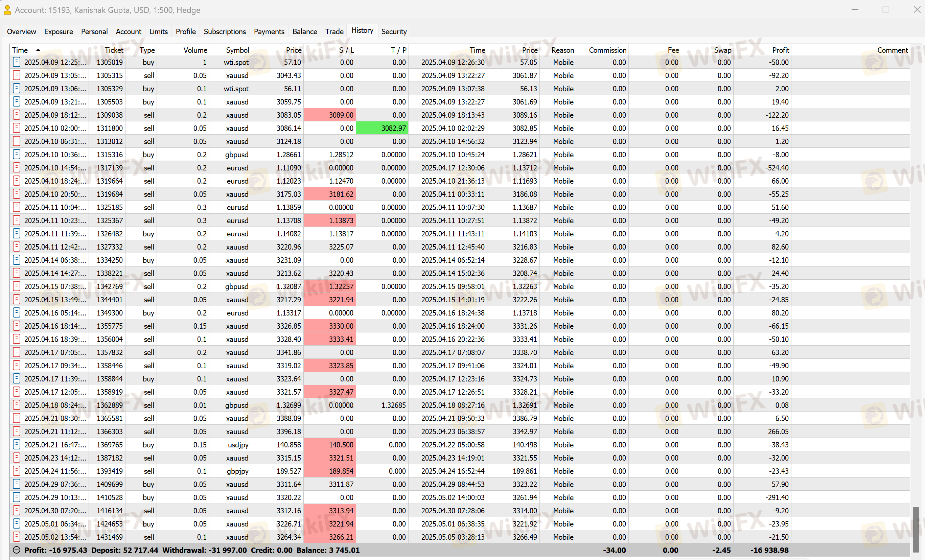The image size is (925, 560).
Task: Click the order icon for ticket 1369765
Action: (x=16, y=444)
